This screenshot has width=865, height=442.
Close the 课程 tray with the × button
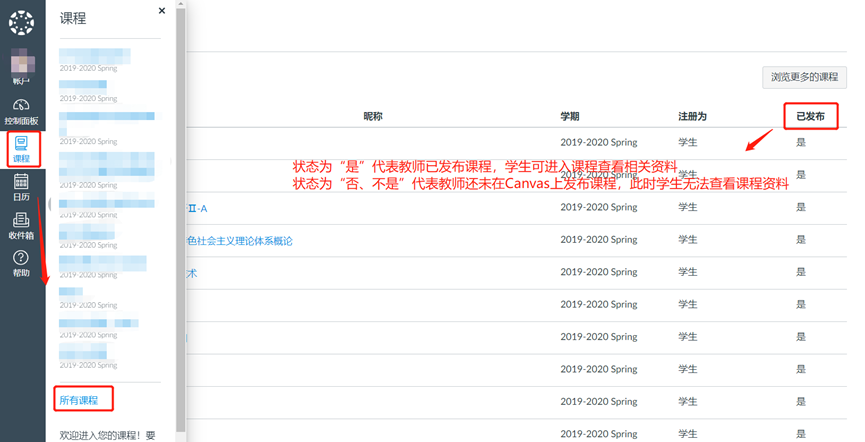click(x=162, y=11)
